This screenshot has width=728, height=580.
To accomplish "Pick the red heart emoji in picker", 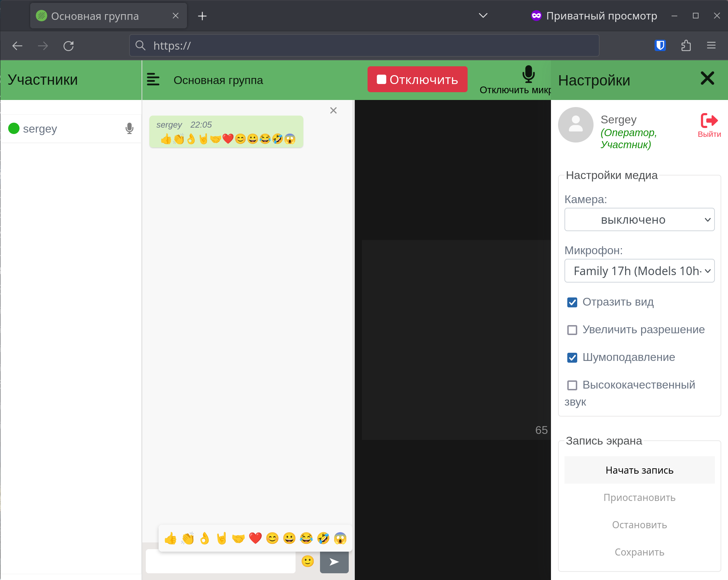I will (255, 538).
